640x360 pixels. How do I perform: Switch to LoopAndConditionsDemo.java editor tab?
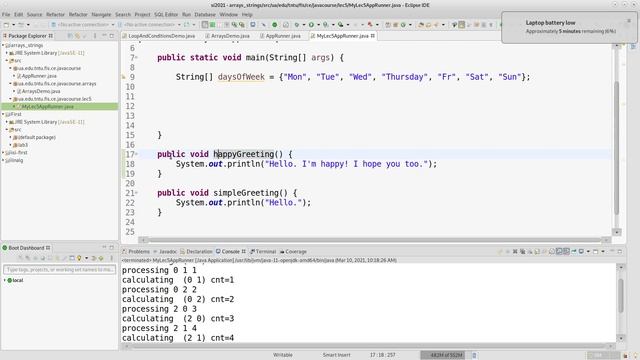159,36
